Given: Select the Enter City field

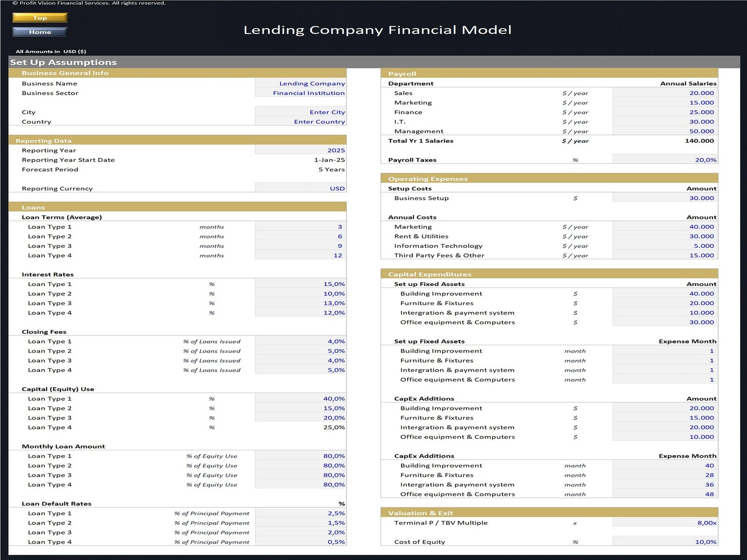Looking at the screenshot, I should tap(301, 112).
